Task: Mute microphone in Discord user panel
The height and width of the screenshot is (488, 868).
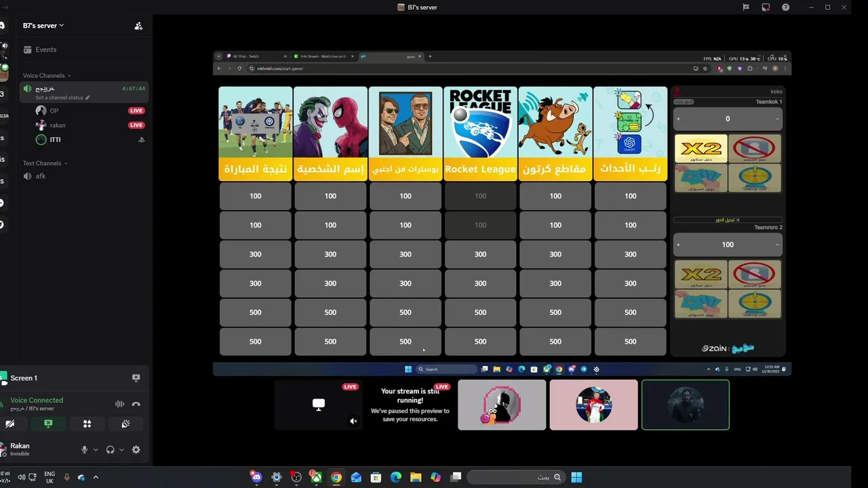Action: tap(85, 449)
